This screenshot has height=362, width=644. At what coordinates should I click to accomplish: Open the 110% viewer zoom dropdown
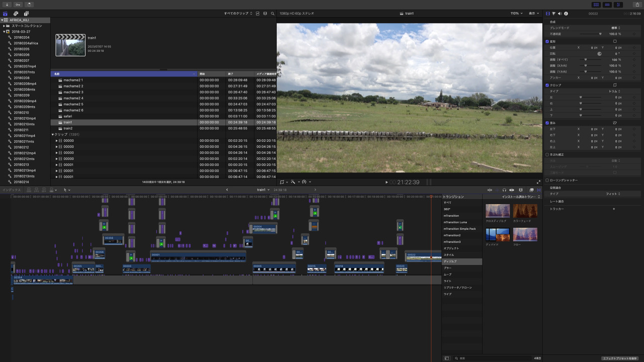(516, 14)
